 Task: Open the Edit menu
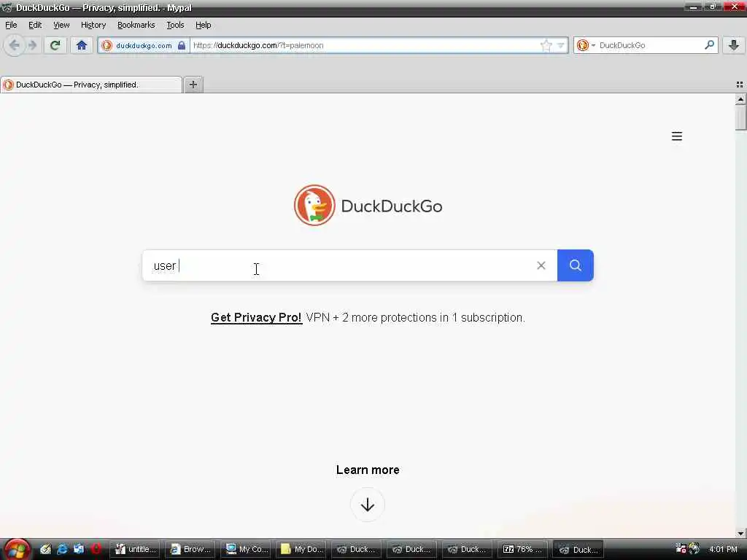[x=35, y=25]
